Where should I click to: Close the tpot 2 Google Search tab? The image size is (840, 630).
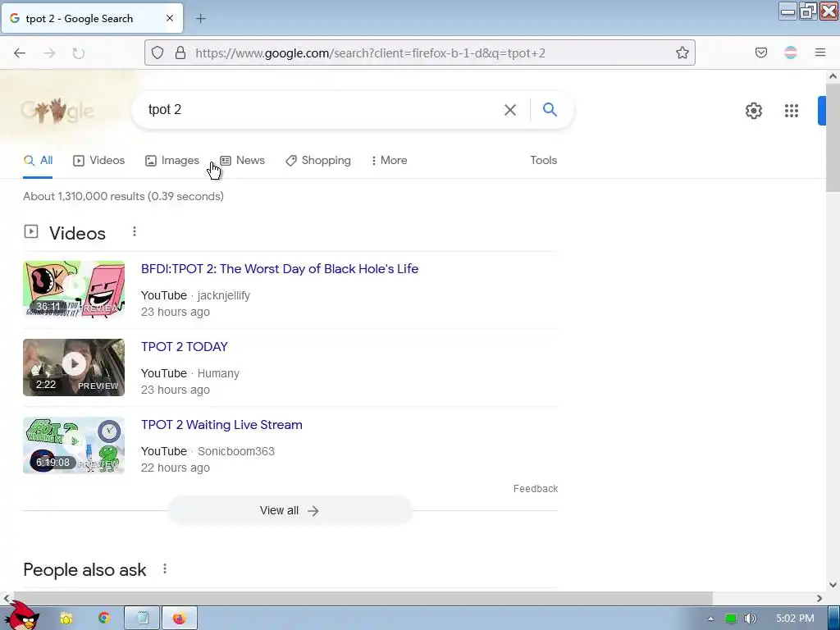point(170,18)
